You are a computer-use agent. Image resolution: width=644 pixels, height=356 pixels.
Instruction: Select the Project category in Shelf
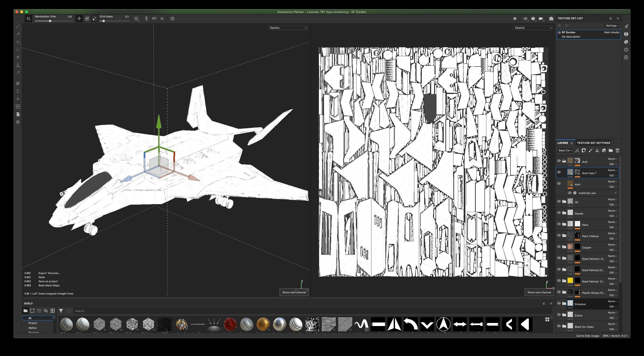tap(33, 323)
